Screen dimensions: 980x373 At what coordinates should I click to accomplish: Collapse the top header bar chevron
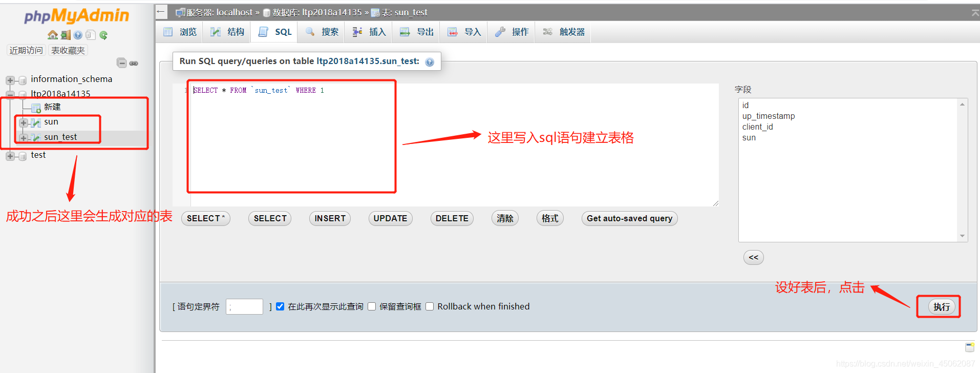(x=975, y=13)
